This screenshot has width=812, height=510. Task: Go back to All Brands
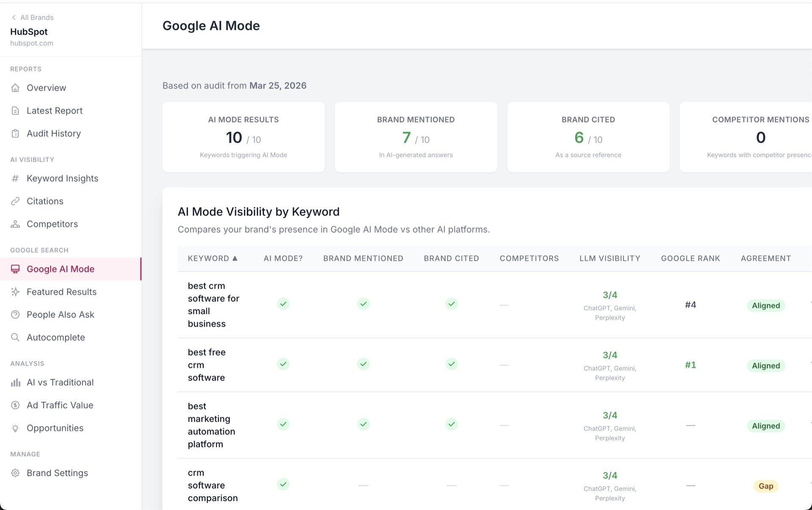pos(33,17)
